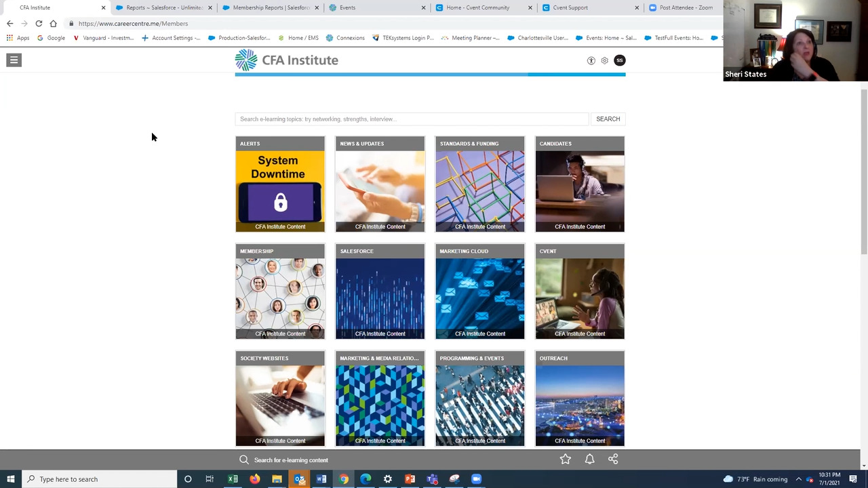Click the Windows taskbar search box
The height and width of the screenshot is (488, 868).
click(x=99, y=479)
